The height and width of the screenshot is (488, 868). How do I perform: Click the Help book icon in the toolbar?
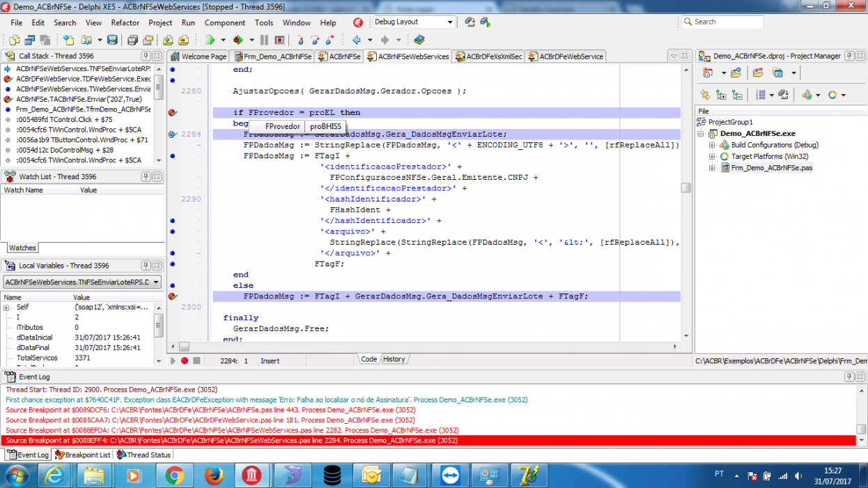(x=419, y=40)
